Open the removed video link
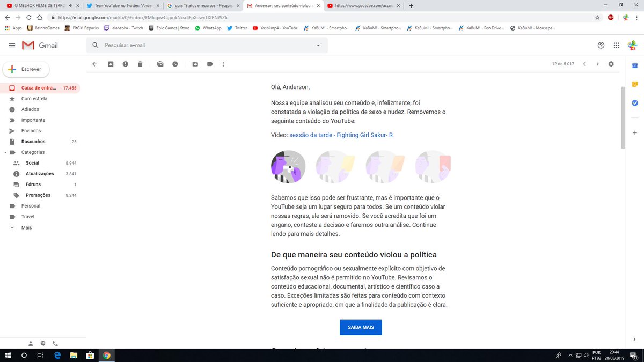Viewport: 644px width, 362px height. click(x=341, y=135)
